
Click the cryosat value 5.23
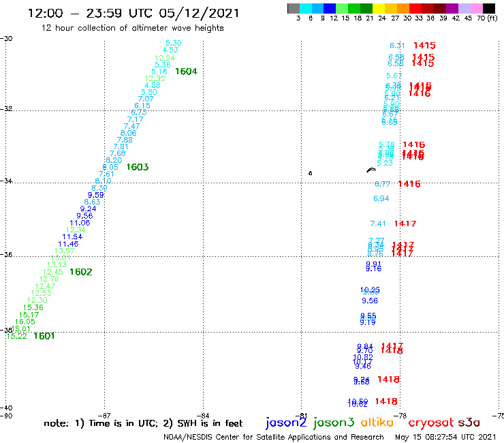coord(385,163)
